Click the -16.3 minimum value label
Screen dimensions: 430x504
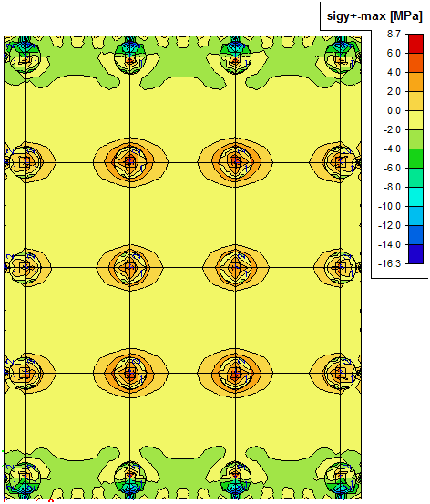(x=389, y=264)
